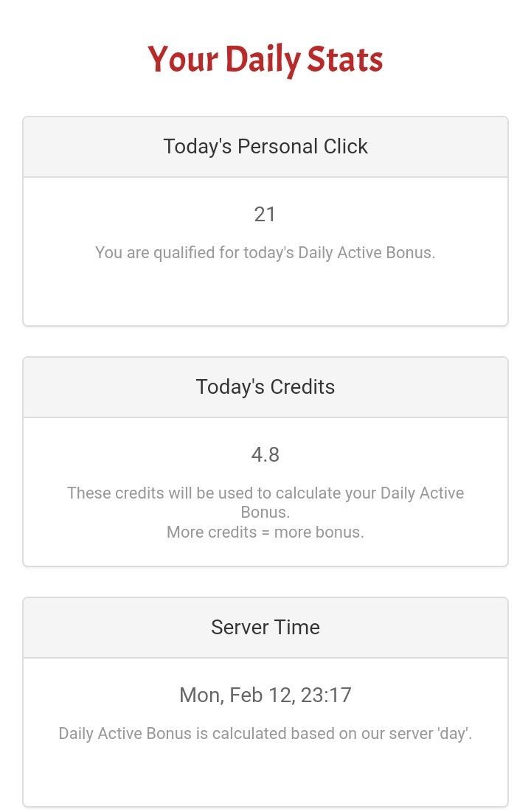Click the personal click count 21
The width and height of the screenshot is (531, 812).
[265, 215]
